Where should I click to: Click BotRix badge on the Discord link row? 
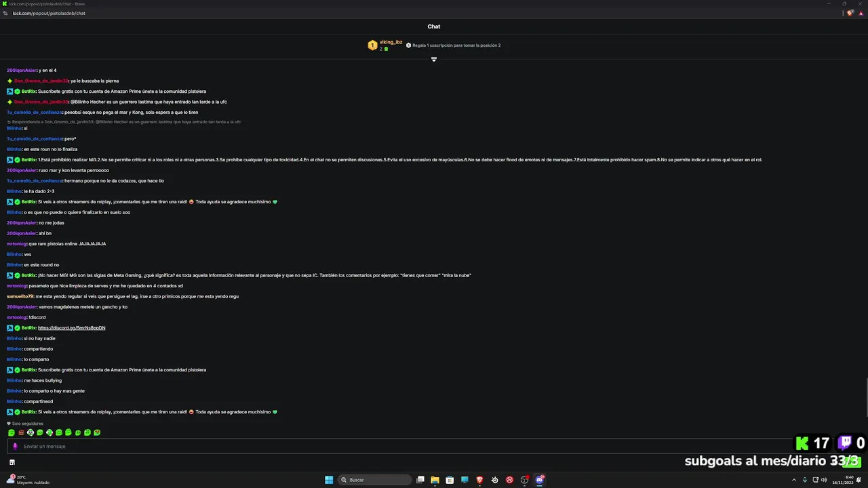coord(10,328)
